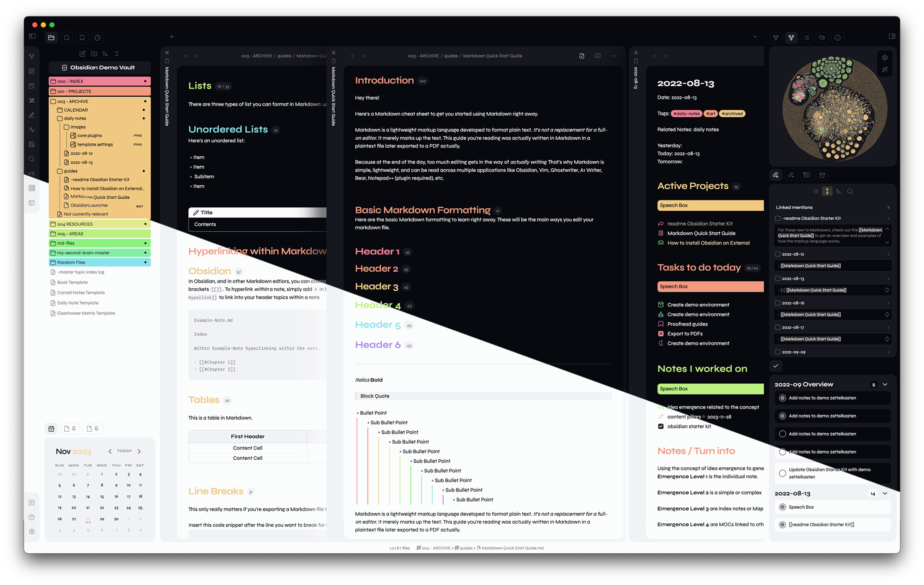Open the Markdown Quick Start Guide link
This screenshot has width=924, height=585.
[701, 233]
